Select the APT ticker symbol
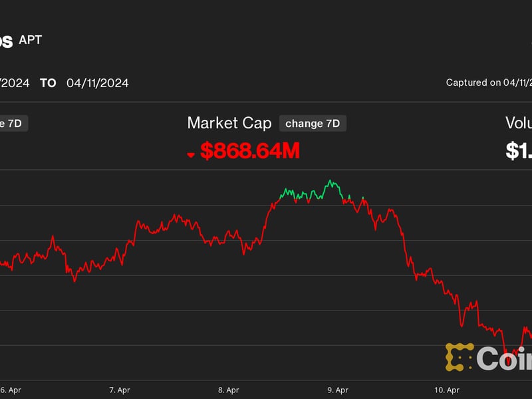This screenshot has height=399, width=532. point(31,40)
